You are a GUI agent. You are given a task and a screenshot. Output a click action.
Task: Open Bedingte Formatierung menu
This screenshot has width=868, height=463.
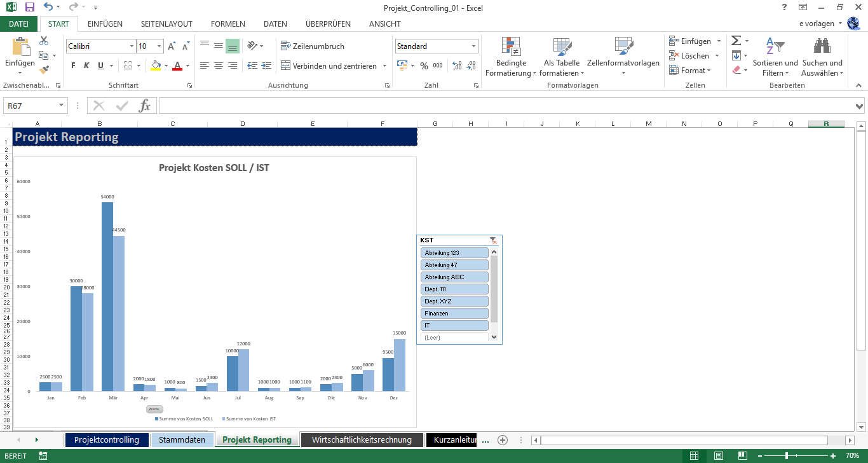coord(511,57)
